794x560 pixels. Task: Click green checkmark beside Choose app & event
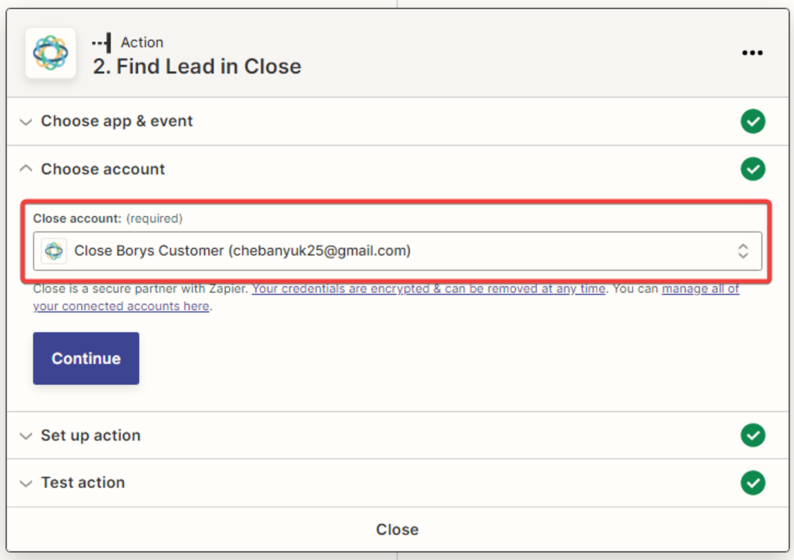752,122
